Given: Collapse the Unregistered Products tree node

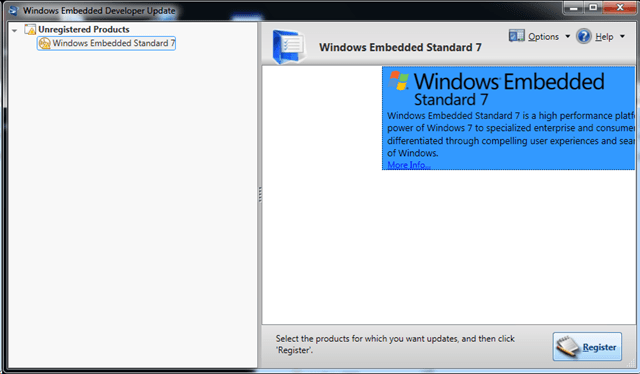Looking at the screenshot, I should click(15, 30).
